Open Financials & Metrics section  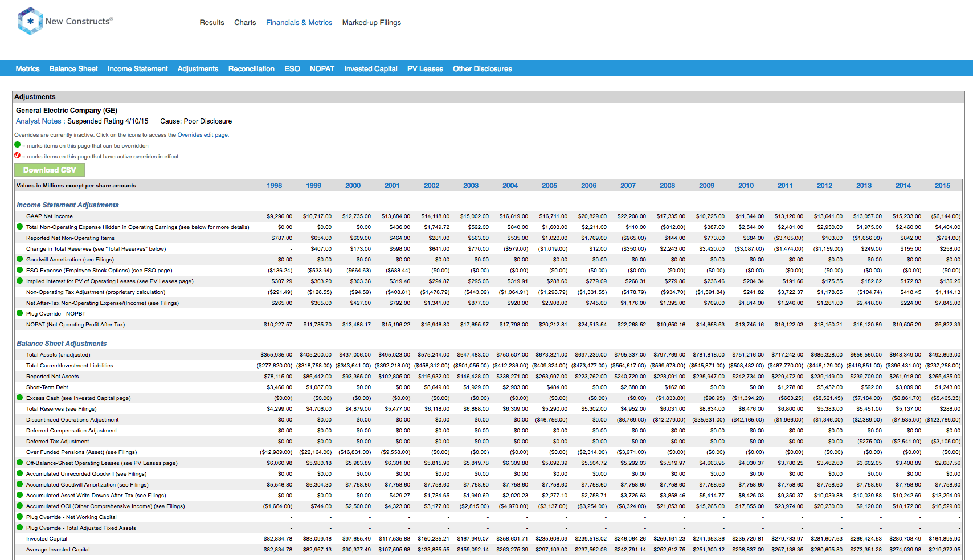click(x=299, y=23)
